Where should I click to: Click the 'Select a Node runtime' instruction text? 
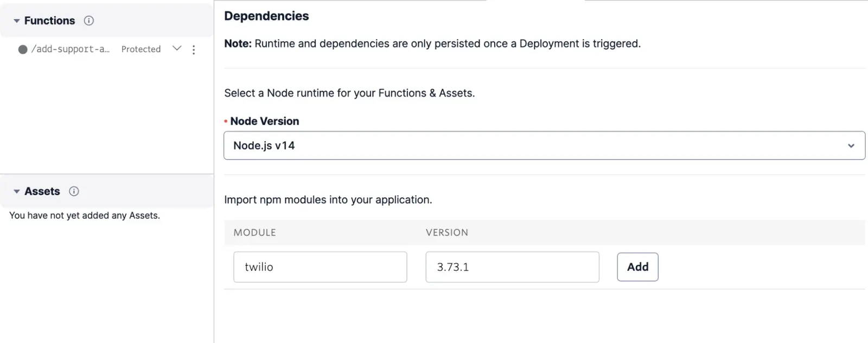[349, 93]
